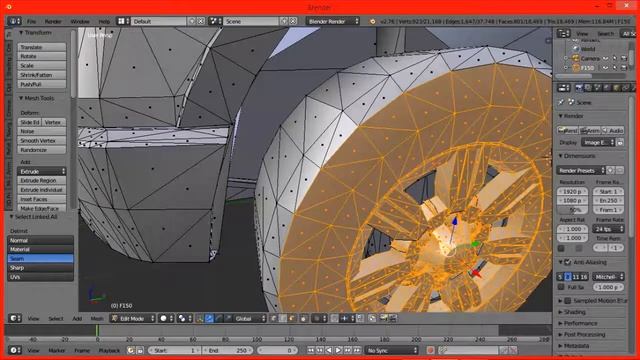Click the outliner editor type icon
This screenshot has height=360, width=640.
tap(564, 33)
